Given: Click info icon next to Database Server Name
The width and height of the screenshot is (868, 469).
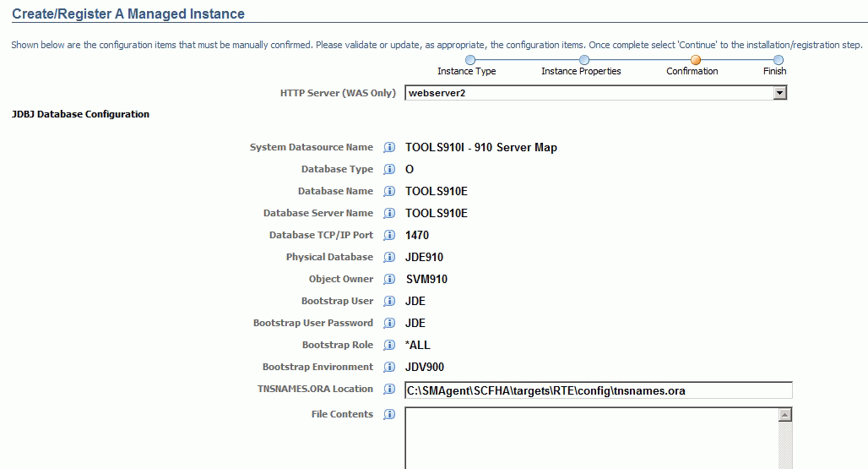Looking at the screenshot, I should coord(389,214).
